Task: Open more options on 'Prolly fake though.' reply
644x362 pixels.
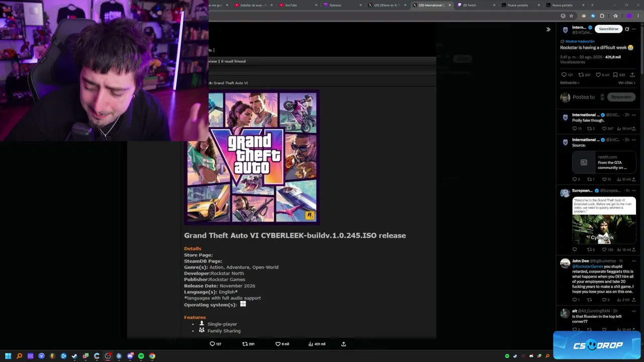Action: 633,115
